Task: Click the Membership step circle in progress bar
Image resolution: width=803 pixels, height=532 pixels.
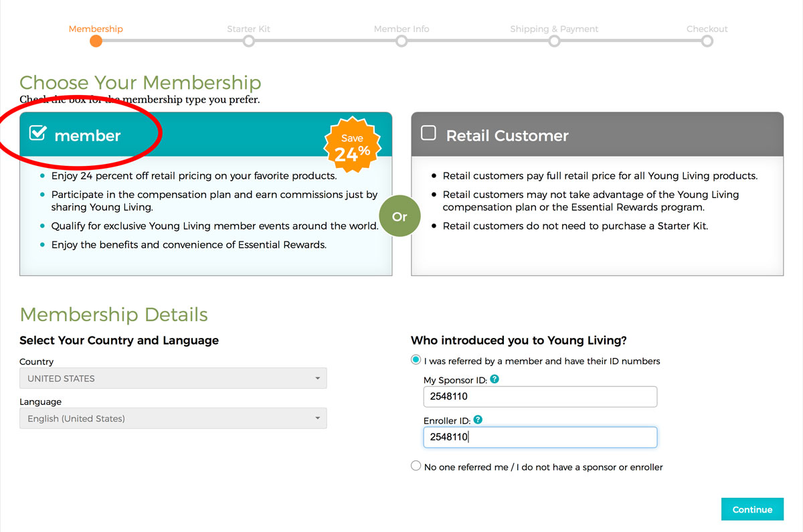Action: (96, 41)
